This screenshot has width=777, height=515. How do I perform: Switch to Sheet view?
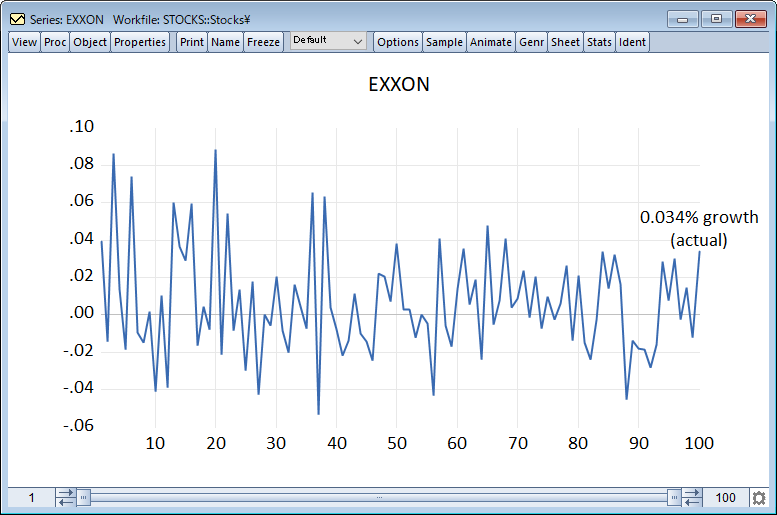(565, 42)
